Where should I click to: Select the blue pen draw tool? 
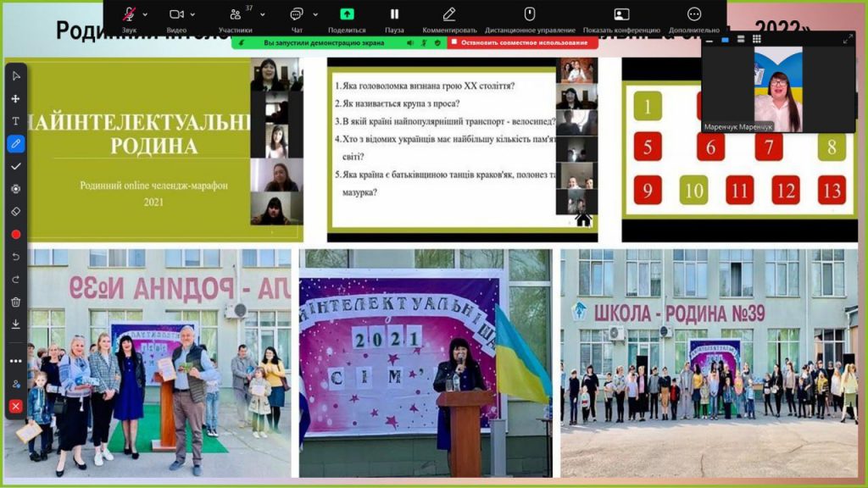(x=15, y=144)
